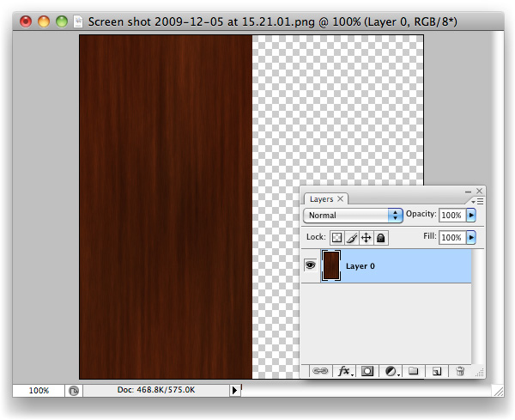Click the link layers icon
Image resolution: width=515 pixels, height=420 pixels.
tap(320, 371)
